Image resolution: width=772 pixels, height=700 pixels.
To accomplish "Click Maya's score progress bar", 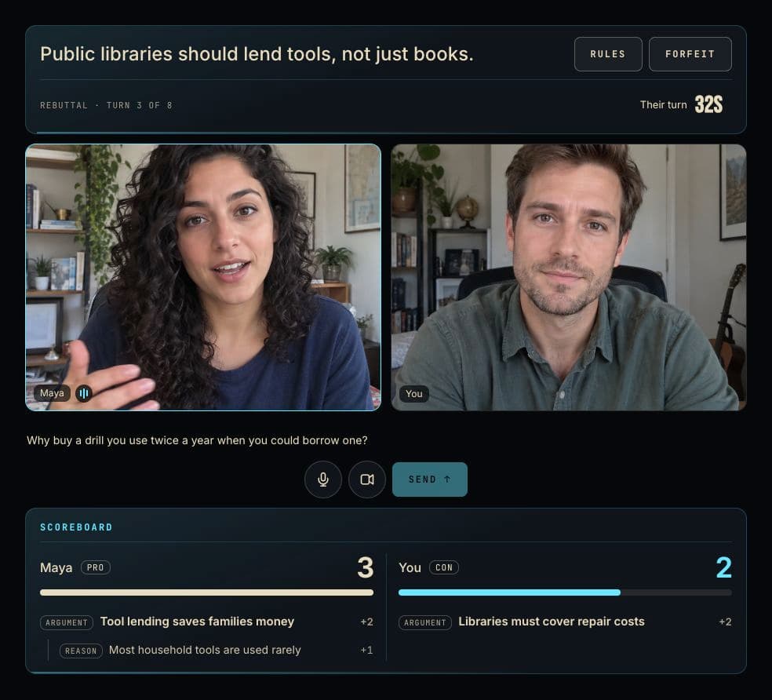I will tap(207, 592).
